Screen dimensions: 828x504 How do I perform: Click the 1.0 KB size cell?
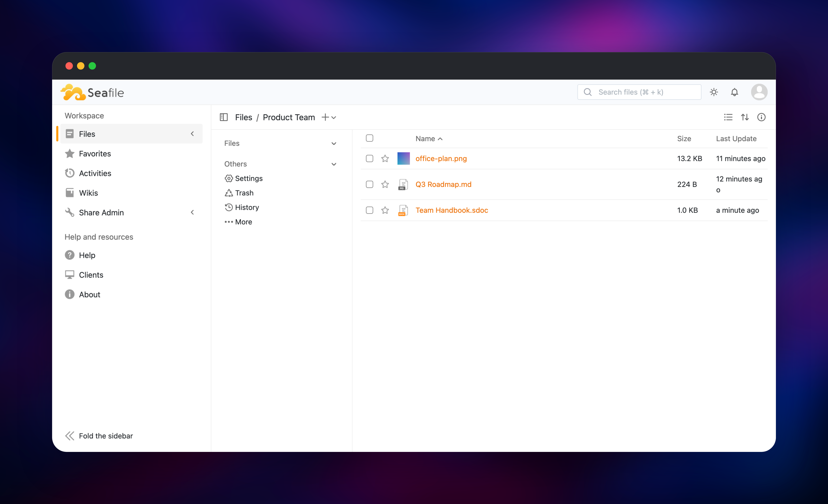coord(687,210)
